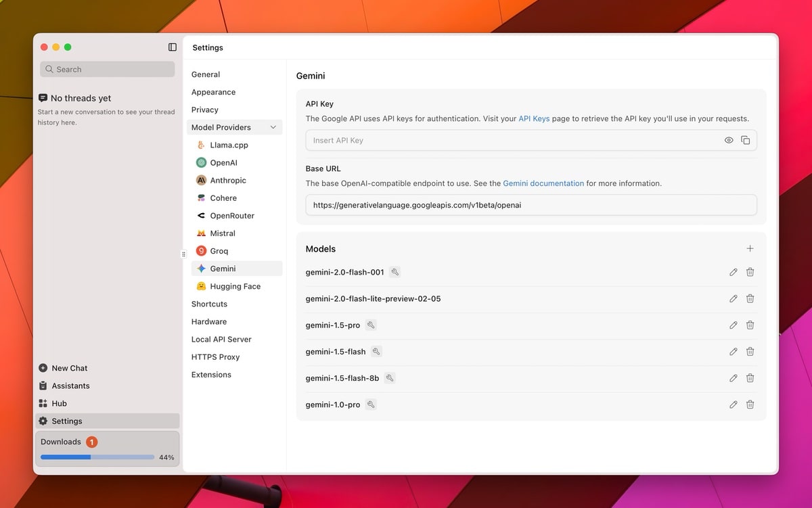The height and width of the screenshot is (508, 812).
Task: Collapse the Model Providers section
Action: pyautogui.click(x=273, y=127)
